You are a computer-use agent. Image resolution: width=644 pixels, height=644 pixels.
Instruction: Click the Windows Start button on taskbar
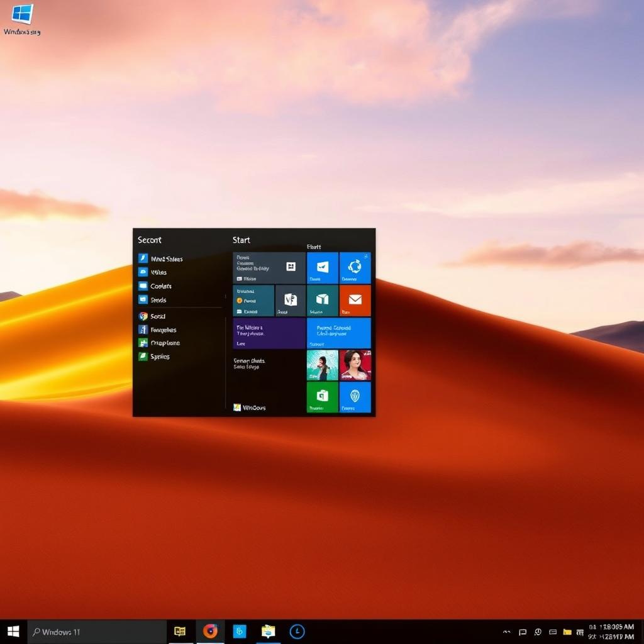tap(13, 631)
